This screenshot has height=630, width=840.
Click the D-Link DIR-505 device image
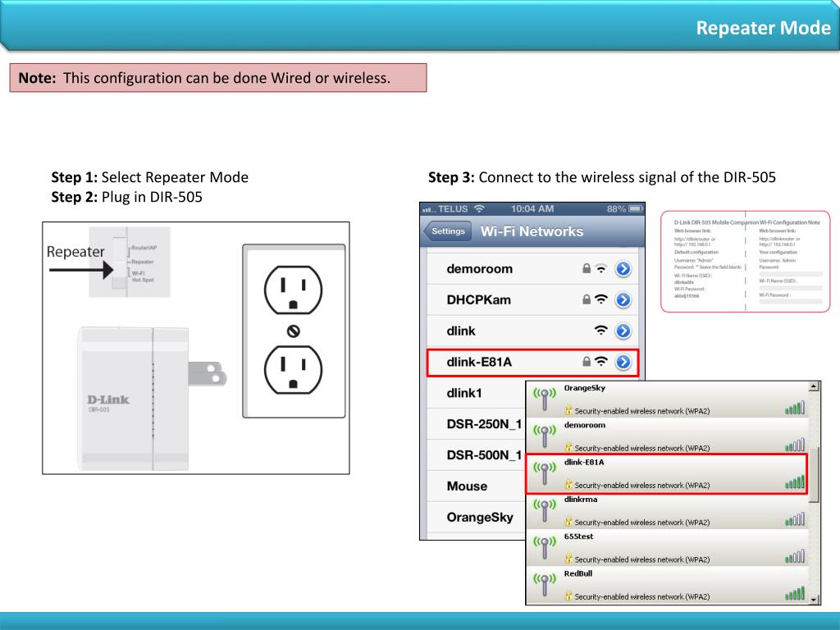tap(153, 399)
